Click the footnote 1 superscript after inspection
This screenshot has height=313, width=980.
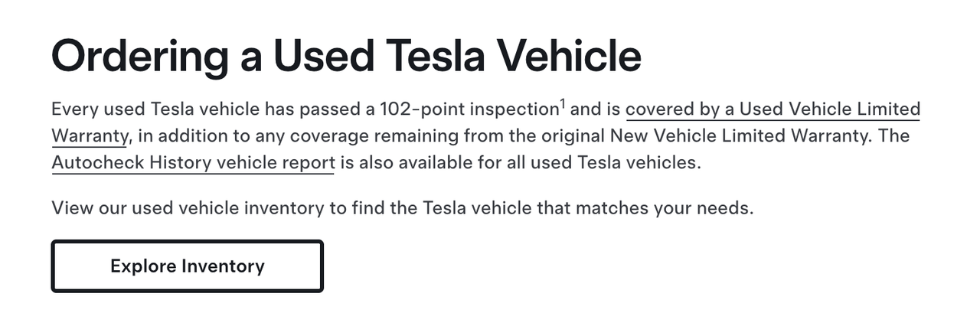(562, 103)
